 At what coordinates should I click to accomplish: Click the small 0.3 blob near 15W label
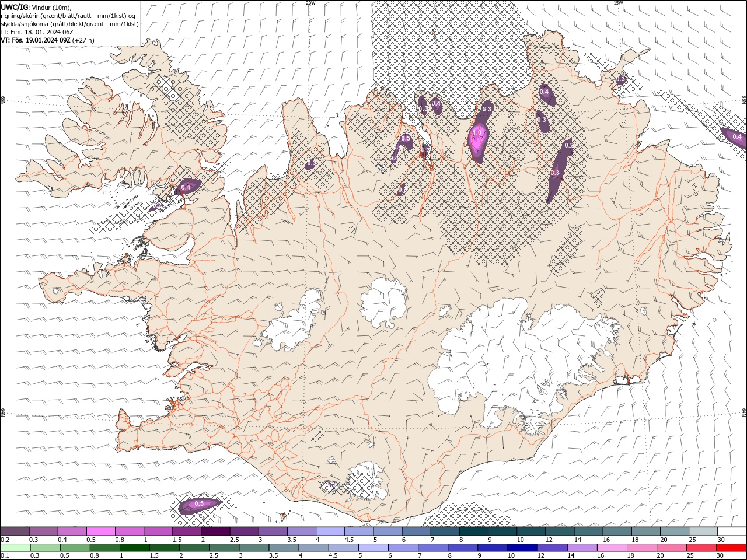point(620,79)
